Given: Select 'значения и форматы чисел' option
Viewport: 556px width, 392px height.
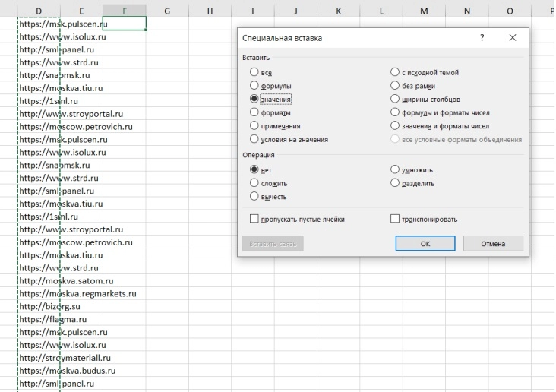Looking at the screenshot, I should 395,126.
